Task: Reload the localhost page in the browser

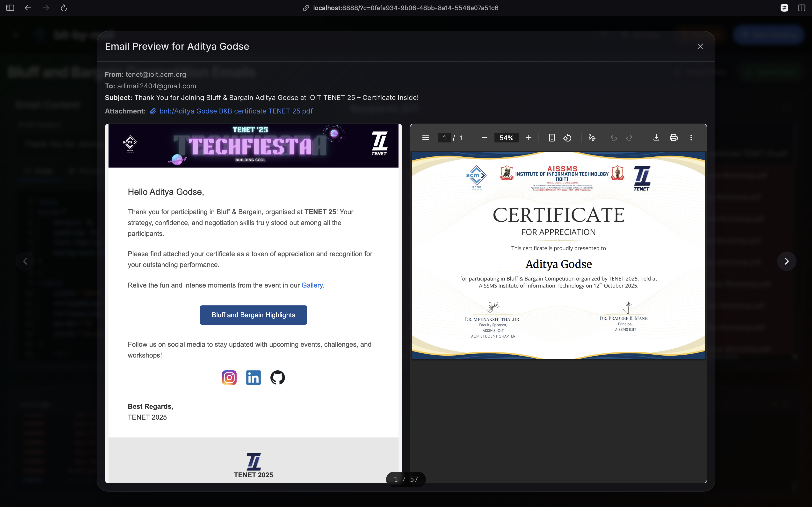Action: (64, 8)
